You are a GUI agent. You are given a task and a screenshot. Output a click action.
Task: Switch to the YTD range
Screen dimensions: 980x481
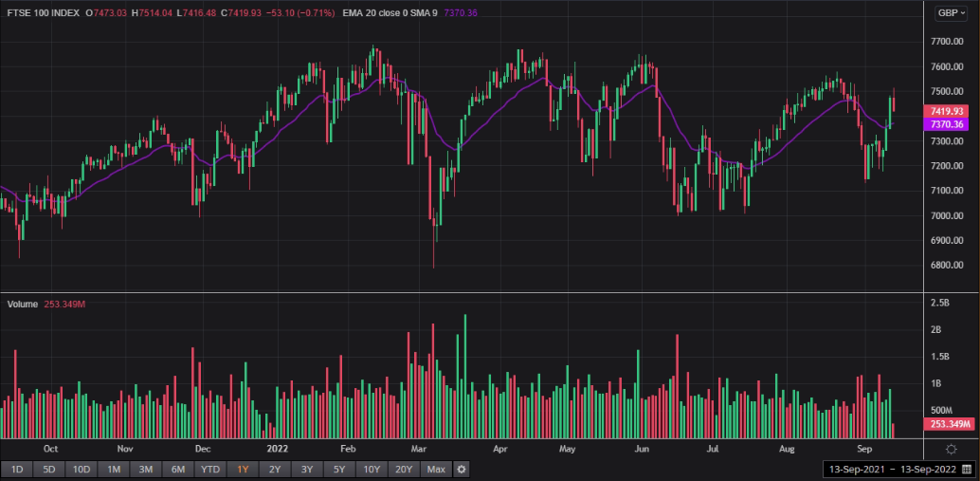tap(210, 469)
